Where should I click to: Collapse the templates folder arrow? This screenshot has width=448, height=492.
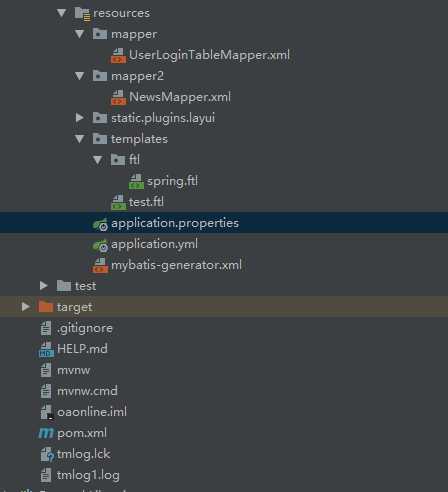[80, 139]
